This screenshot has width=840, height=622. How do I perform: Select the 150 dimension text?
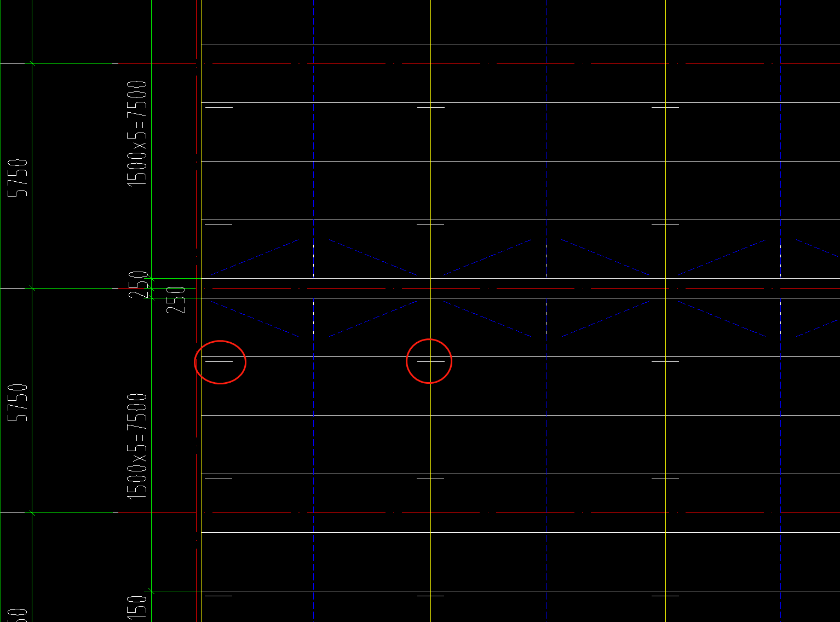(x=137, y=608)
